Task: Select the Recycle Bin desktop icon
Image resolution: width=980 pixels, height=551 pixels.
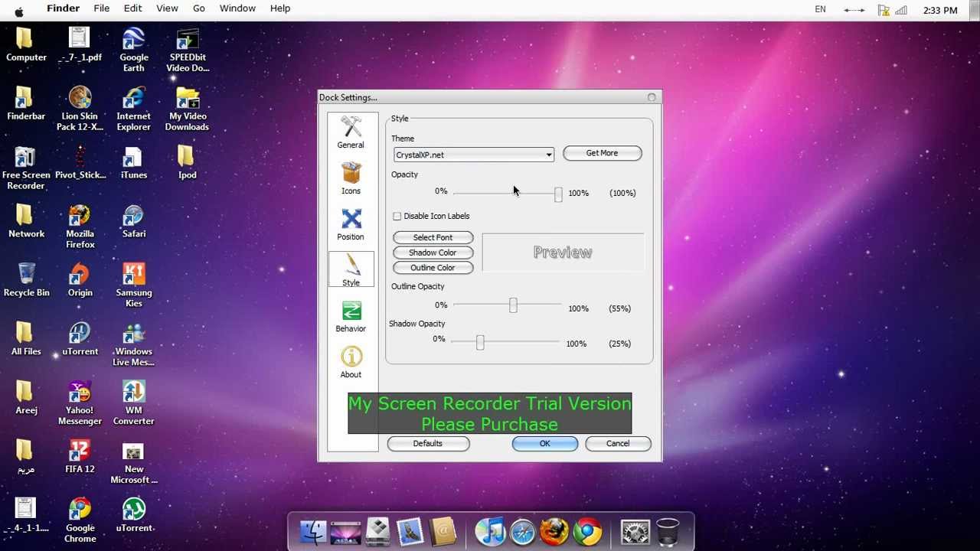Action: tap(26, 279)
